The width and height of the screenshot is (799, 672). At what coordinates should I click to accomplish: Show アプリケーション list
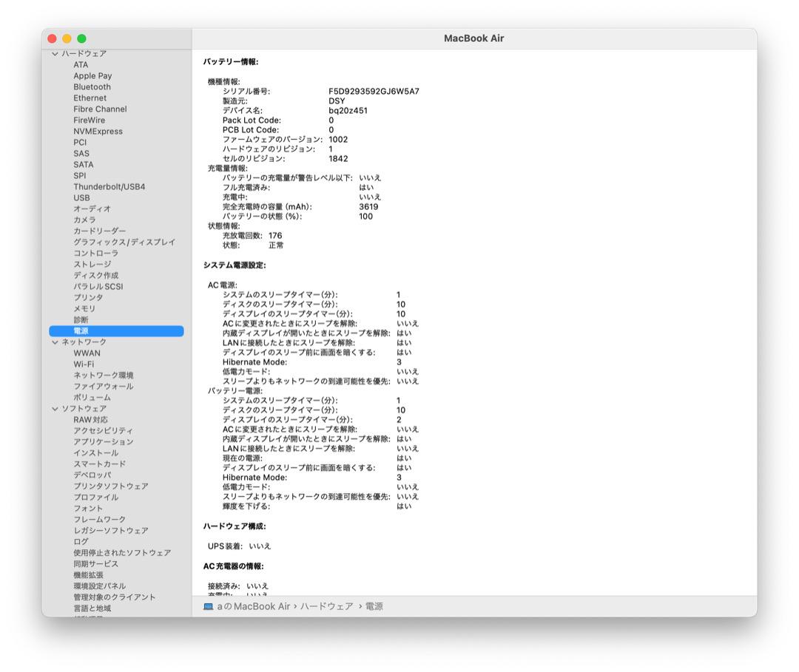click(104, 442)
